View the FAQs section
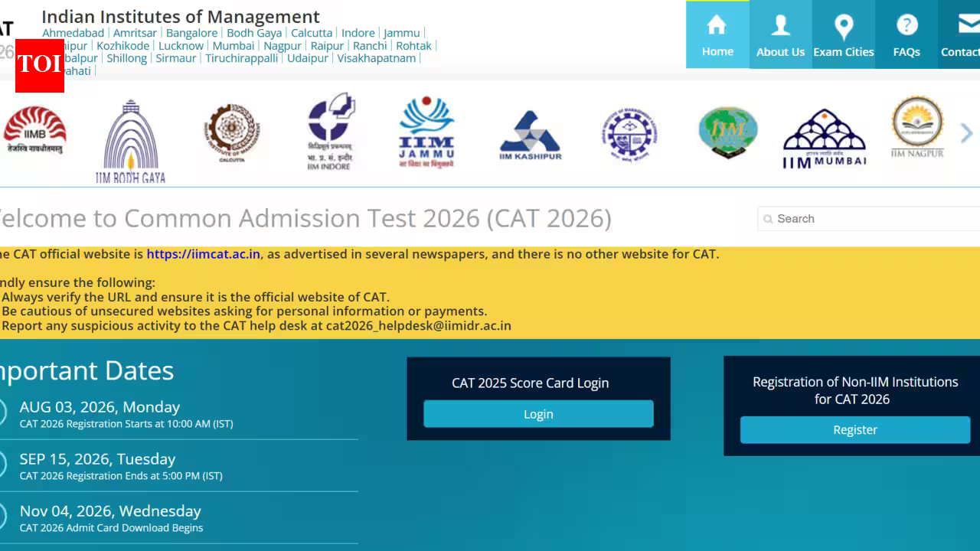This screenshot has width=980, height=551. [x=906, y=34]
